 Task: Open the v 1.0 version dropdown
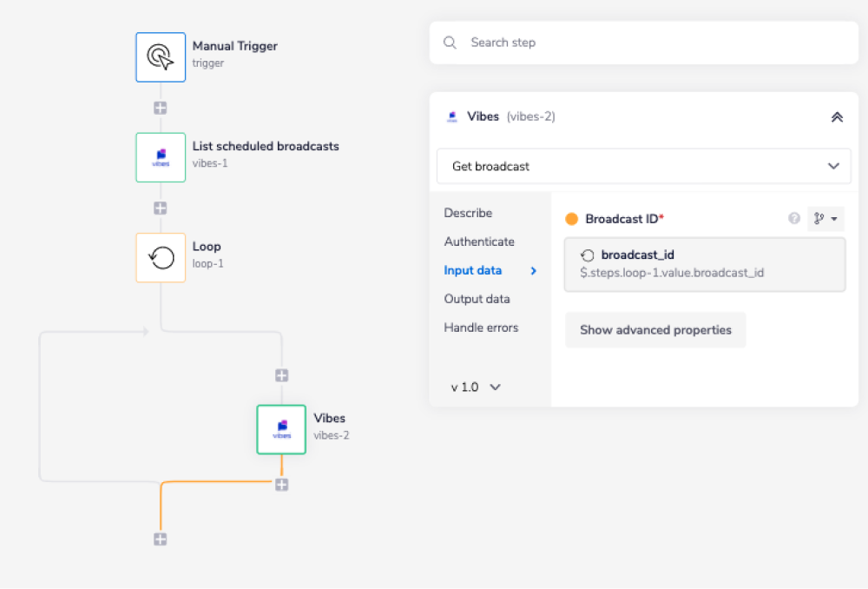[x=476, y=387]
